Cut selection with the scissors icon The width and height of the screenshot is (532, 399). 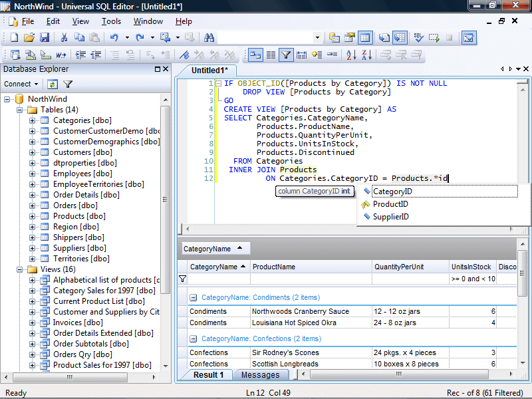[x=64, y=37]
